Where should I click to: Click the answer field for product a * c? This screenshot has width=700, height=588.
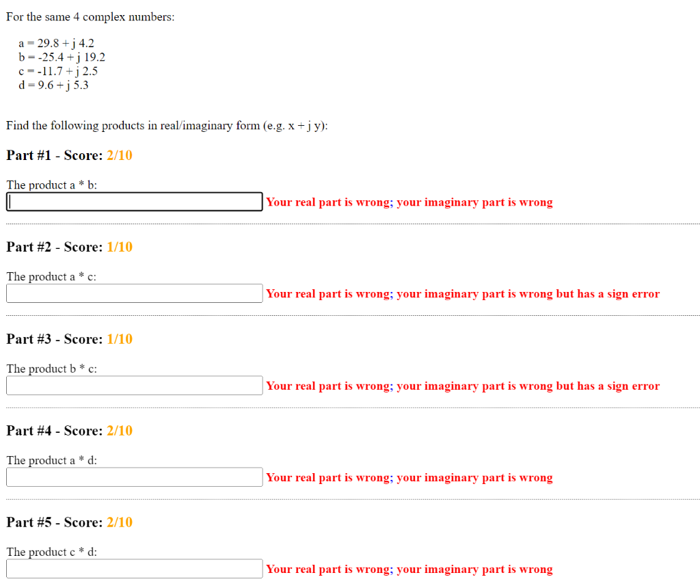coord(134,293)
